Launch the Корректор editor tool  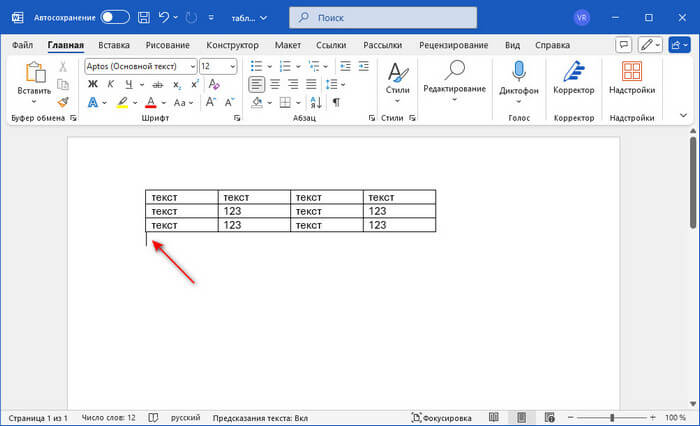click(x=573, y=77)
